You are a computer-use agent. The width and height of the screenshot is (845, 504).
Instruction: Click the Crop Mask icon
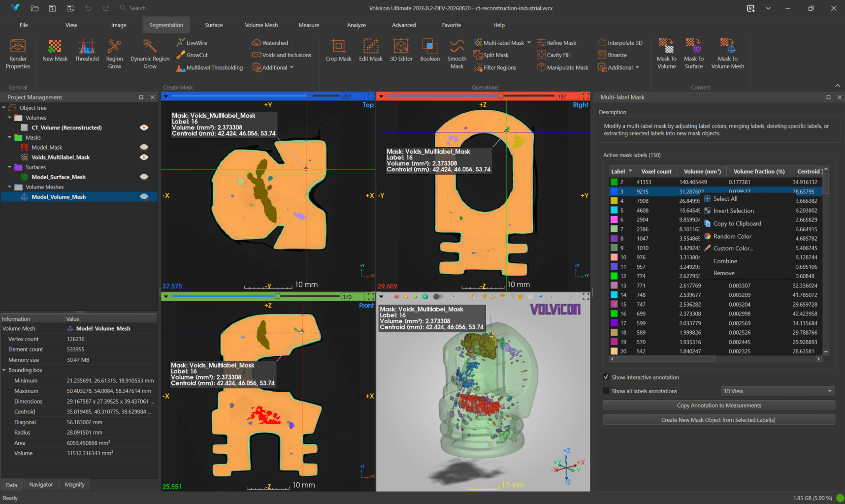coord(338,46)
